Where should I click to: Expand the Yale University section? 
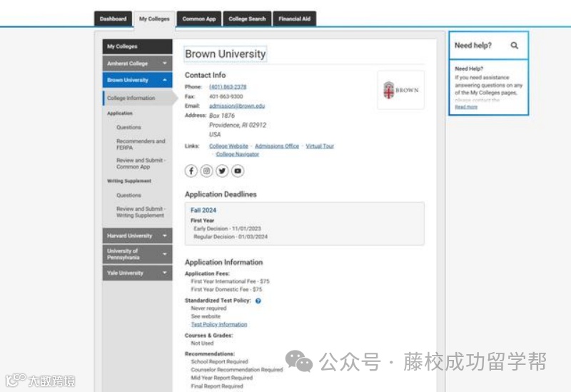[x=137, y=273]
